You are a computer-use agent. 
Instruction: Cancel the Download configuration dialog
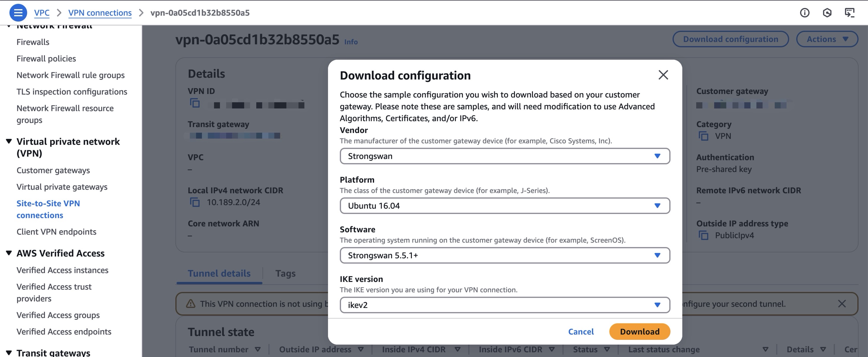581,331
